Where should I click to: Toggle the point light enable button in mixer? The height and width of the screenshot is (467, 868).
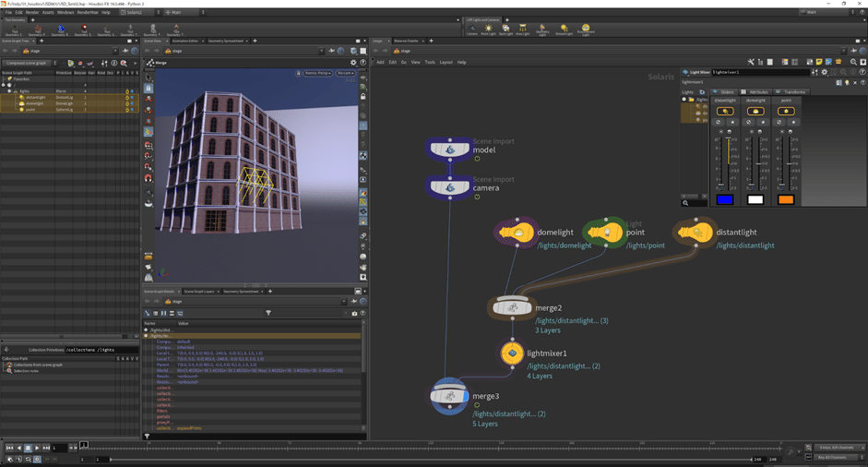[x=786, y=111]
